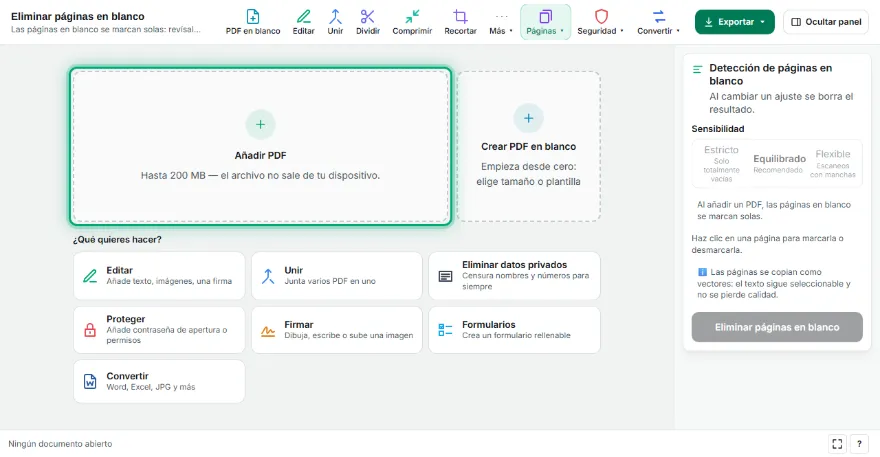Expand the Seguridad dropdown menu
Screen dimensions: 880x457
[601, 22]
